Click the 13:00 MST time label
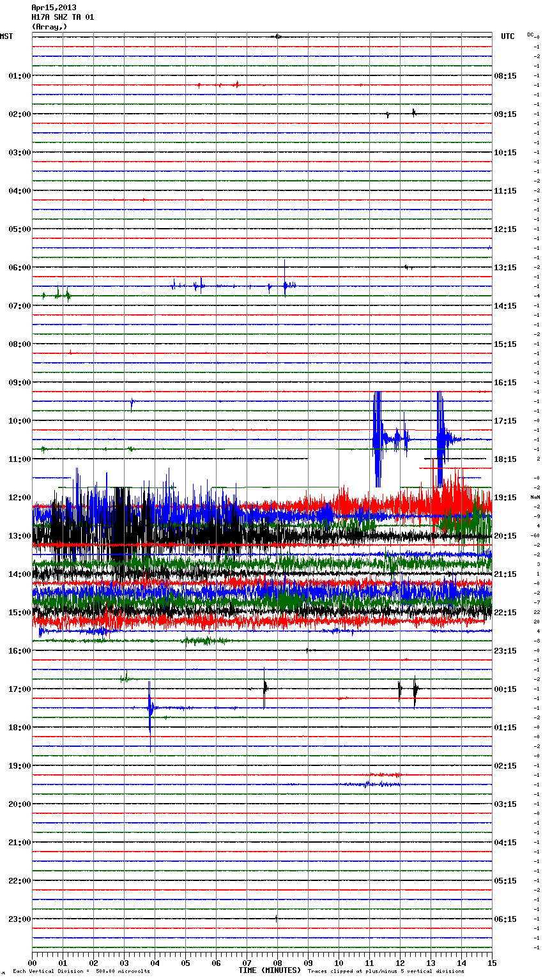Viewport: 543px width, 980px height. (x=20, y=536)
